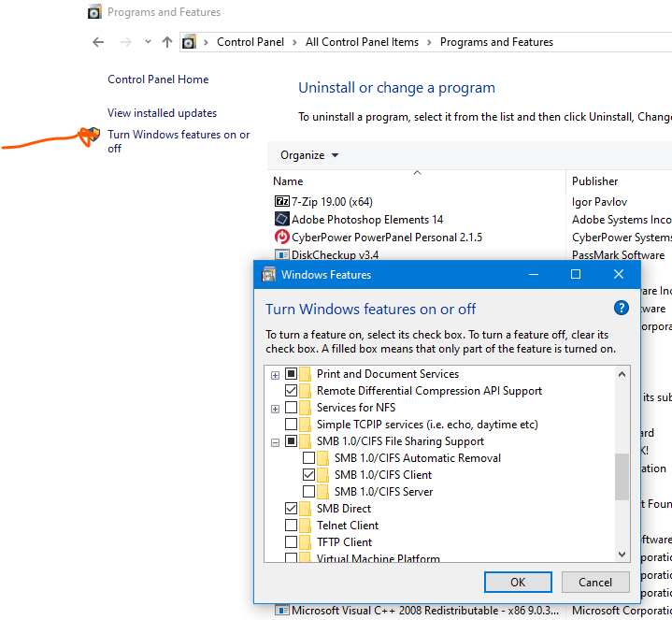The width and height of the screenshot is (672, 620).
Task: Enable TFTP Client checkbox
Action: (291, 542)
